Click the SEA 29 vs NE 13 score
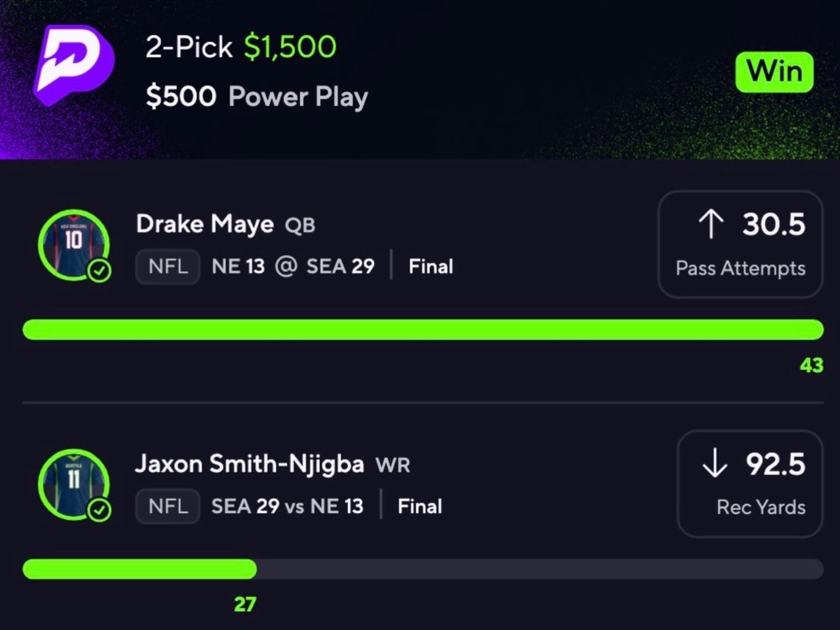 [287, 505]
